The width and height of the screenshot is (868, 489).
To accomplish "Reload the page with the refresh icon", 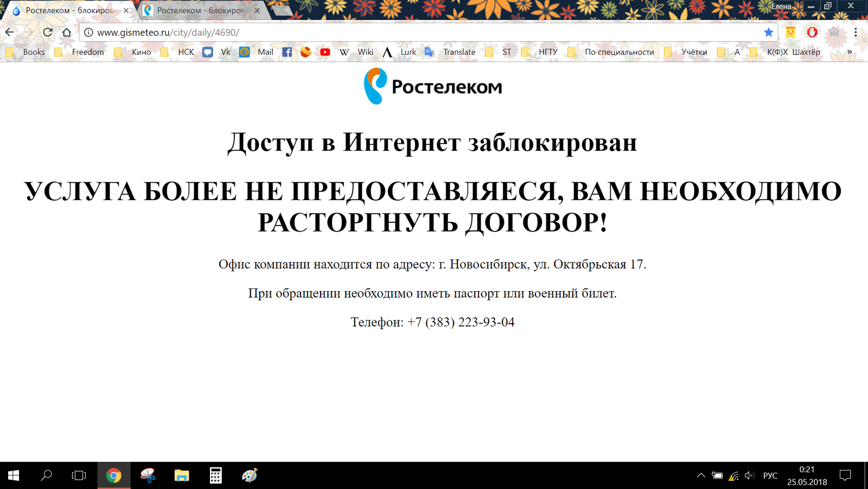I will pyautogui.click(x=48, y=32).
